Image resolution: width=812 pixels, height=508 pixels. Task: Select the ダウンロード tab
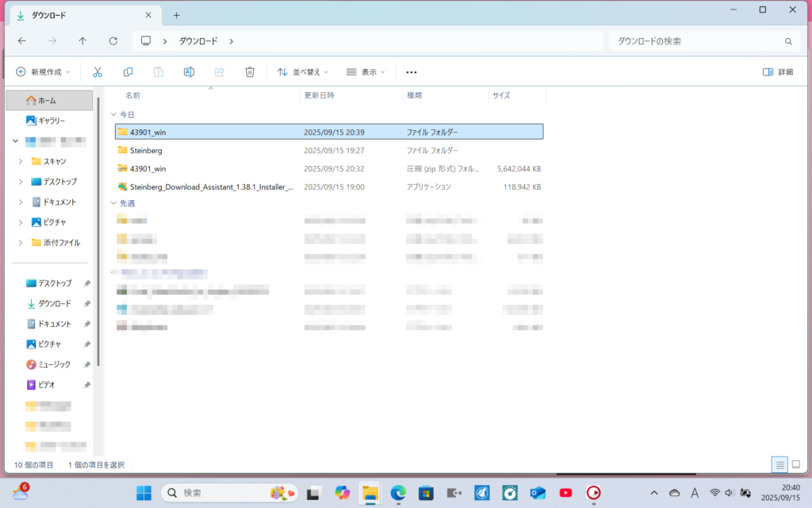[x=76, y=15]
